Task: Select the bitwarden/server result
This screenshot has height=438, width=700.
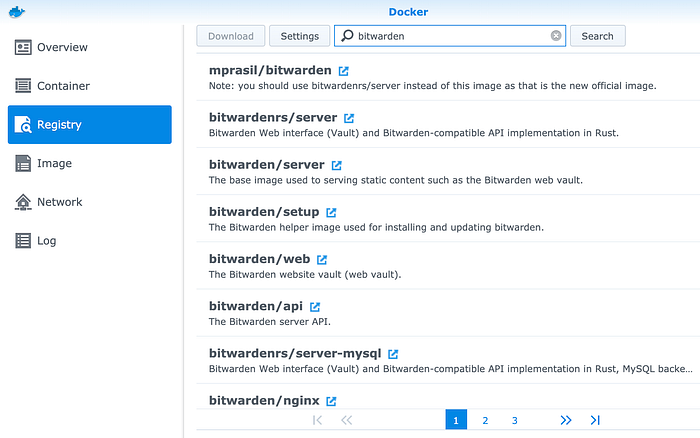Action: (448, 171)
